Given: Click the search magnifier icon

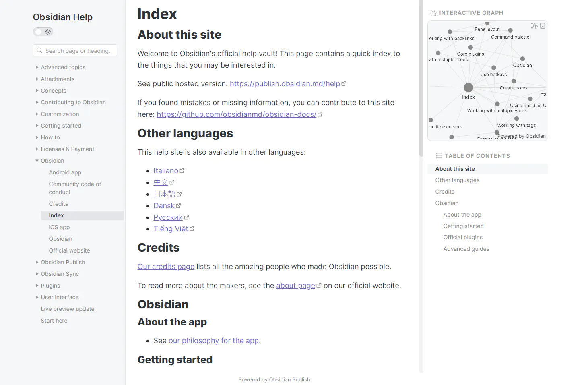Looking at the screenshot, I should 39,51.
